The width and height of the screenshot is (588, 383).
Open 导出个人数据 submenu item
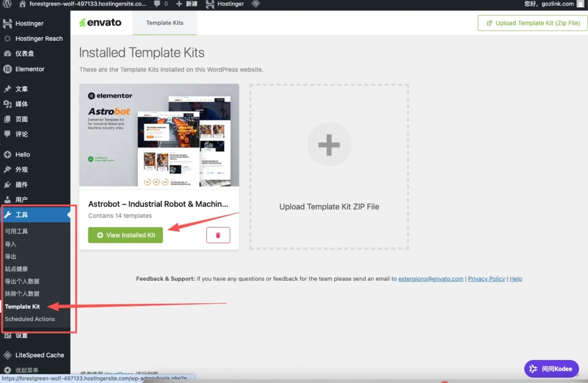[22, 281]
